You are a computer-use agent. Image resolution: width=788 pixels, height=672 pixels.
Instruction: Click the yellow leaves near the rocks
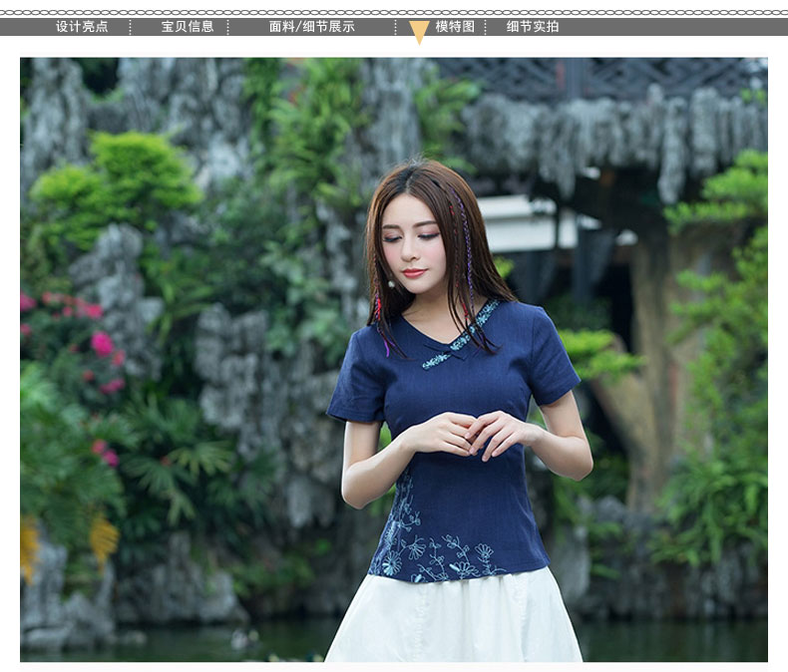coord(104,539)
